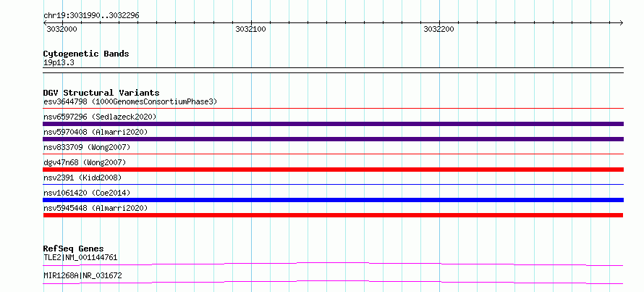The width and height of the screenshot is (644, 292).
Task: Click the black cytogenetic band bar
Action: (333, 70)
